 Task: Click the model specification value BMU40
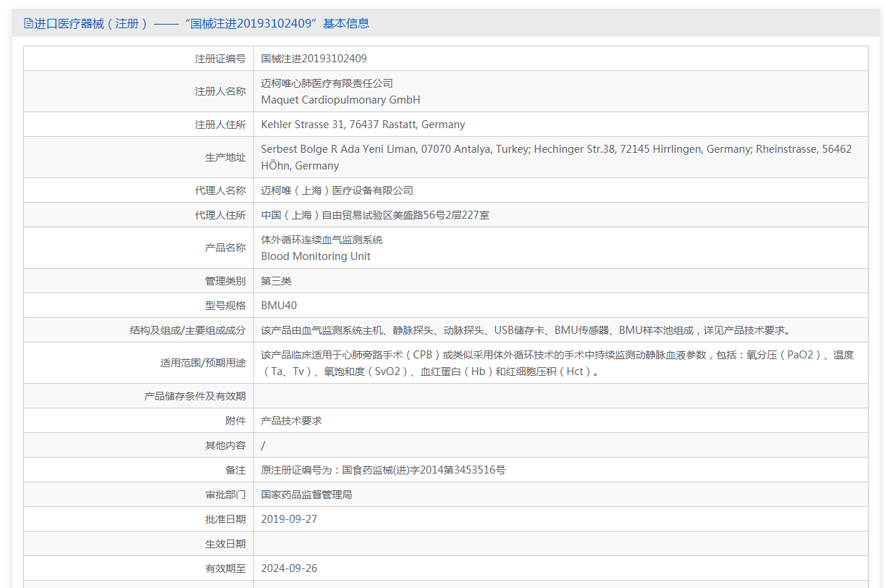279,306
